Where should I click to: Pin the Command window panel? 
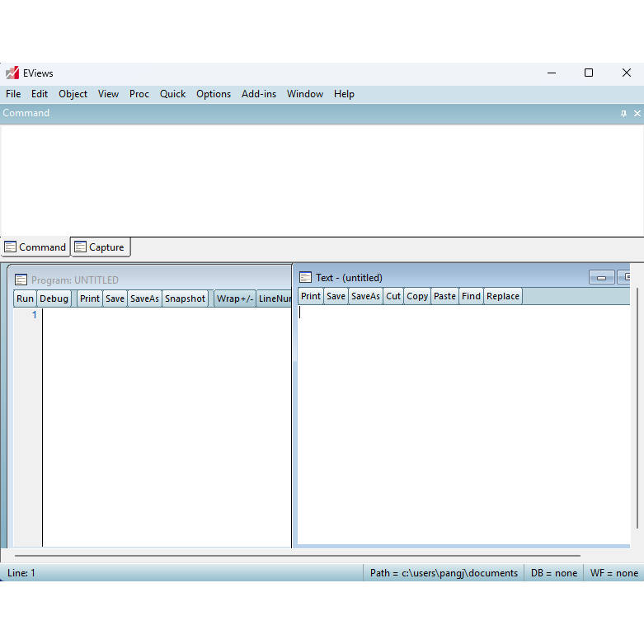tap(623, 114)
